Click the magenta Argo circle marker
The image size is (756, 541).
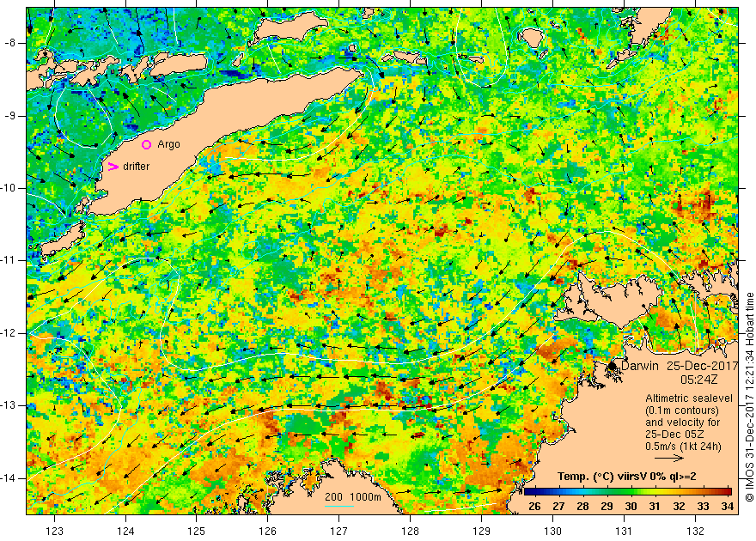(147, 144)
